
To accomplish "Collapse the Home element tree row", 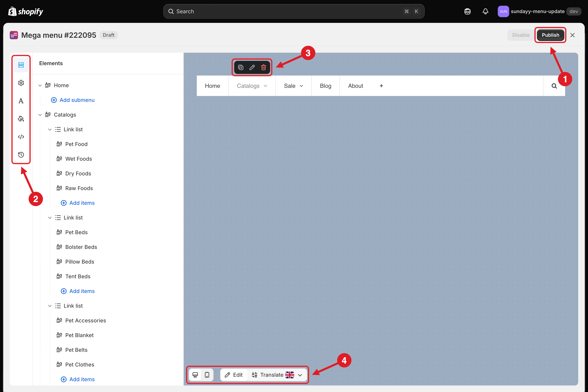I will [x=40, y=86].
